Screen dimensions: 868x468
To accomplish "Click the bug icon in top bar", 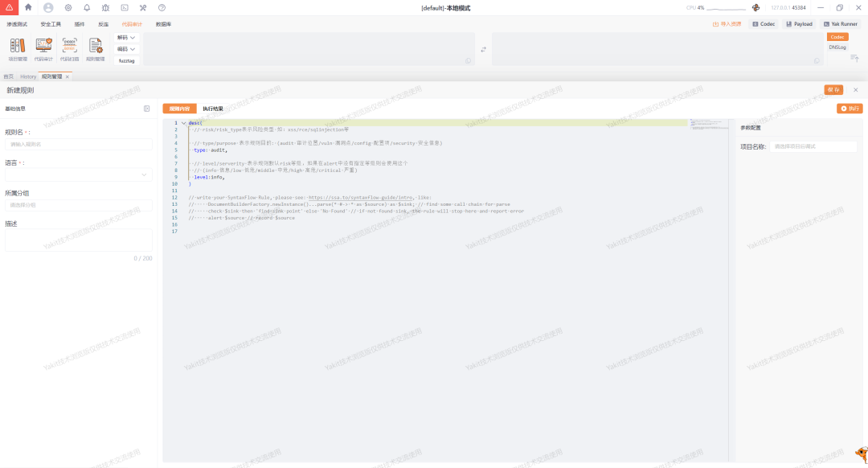I will click(106, 8).
